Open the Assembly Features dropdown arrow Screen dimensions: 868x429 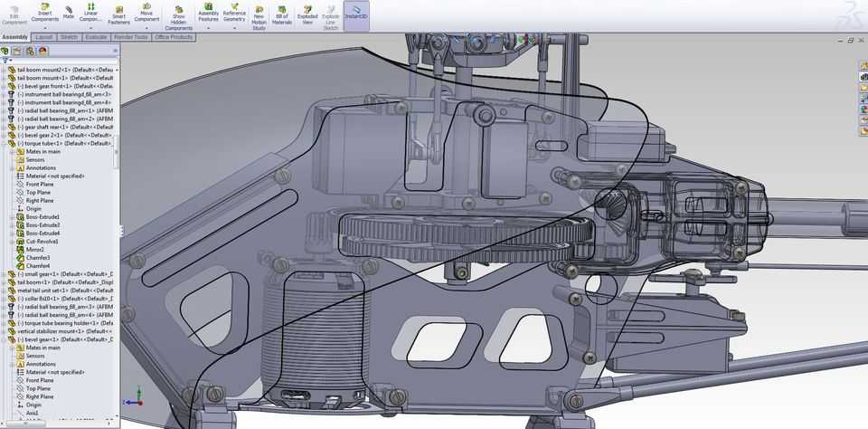[208, 28]
